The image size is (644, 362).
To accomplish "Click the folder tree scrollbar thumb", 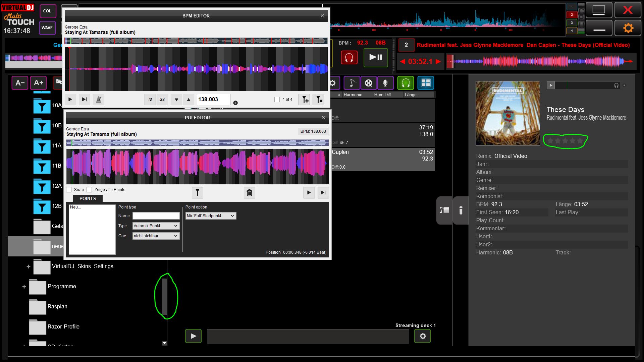I will point(164,297).
